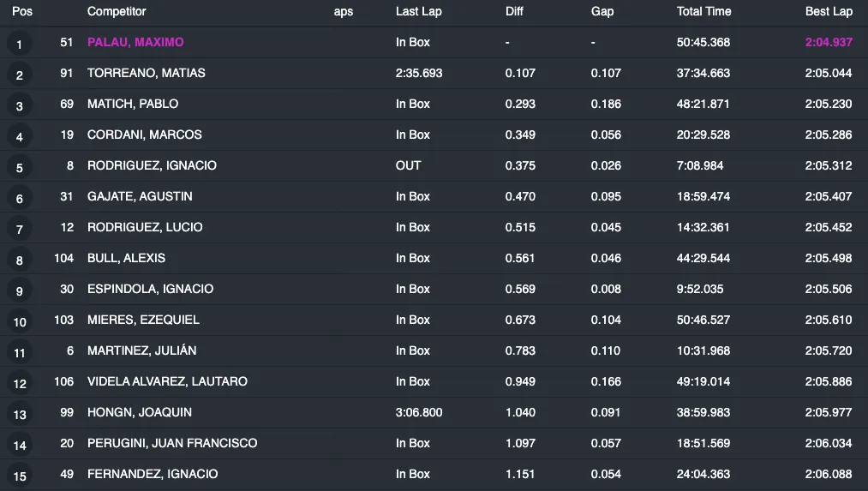868x491 pixels.
Task: Select the position 8 circle badge
Action: [20, 260]
